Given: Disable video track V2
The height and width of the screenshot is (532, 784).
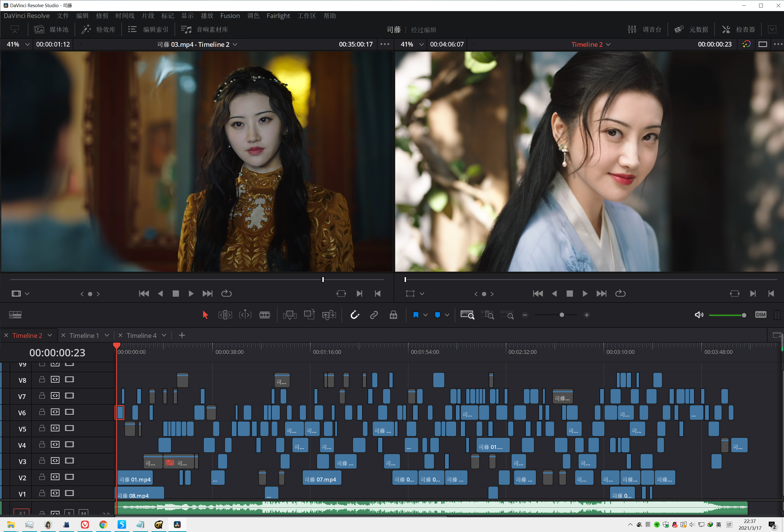Looking at the screenshot, I should (x=69, y=477).
